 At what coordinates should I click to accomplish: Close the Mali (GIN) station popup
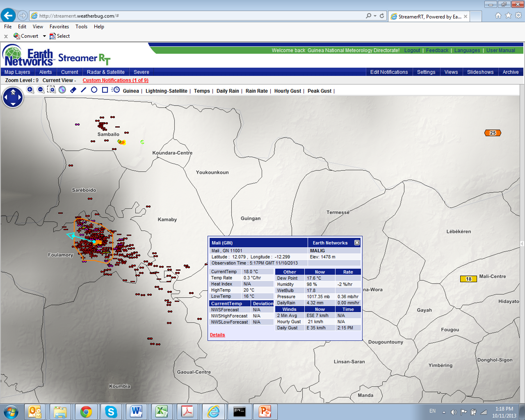[x=357, y=243]
